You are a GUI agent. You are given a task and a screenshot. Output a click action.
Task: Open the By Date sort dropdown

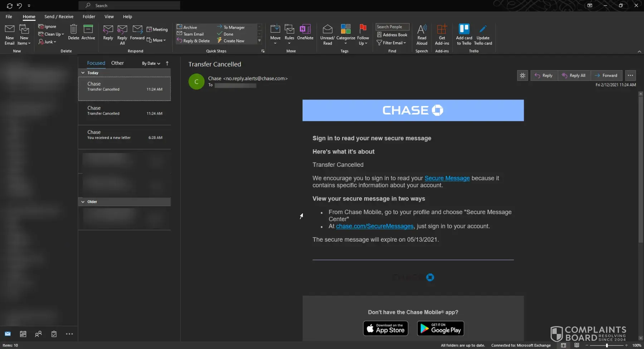(x=151, y=63)
